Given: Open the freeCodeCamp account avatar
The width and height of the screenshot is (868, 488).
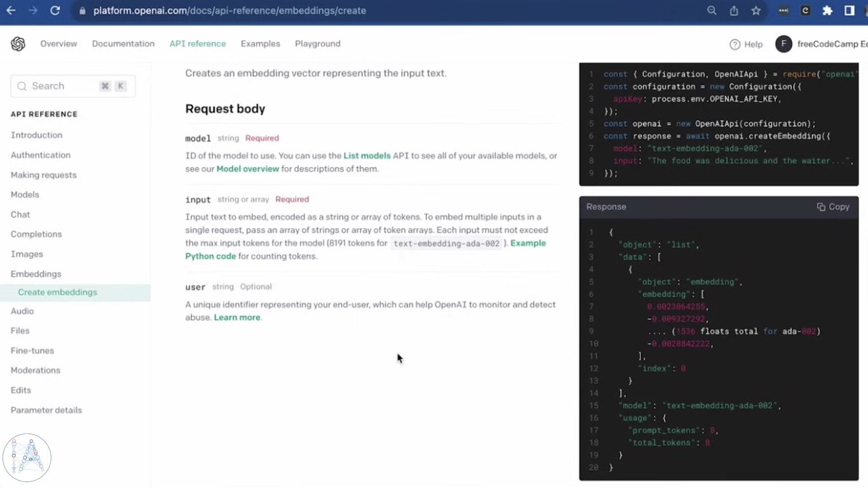Looking at the screenshot, I should (x=783, y=44).
